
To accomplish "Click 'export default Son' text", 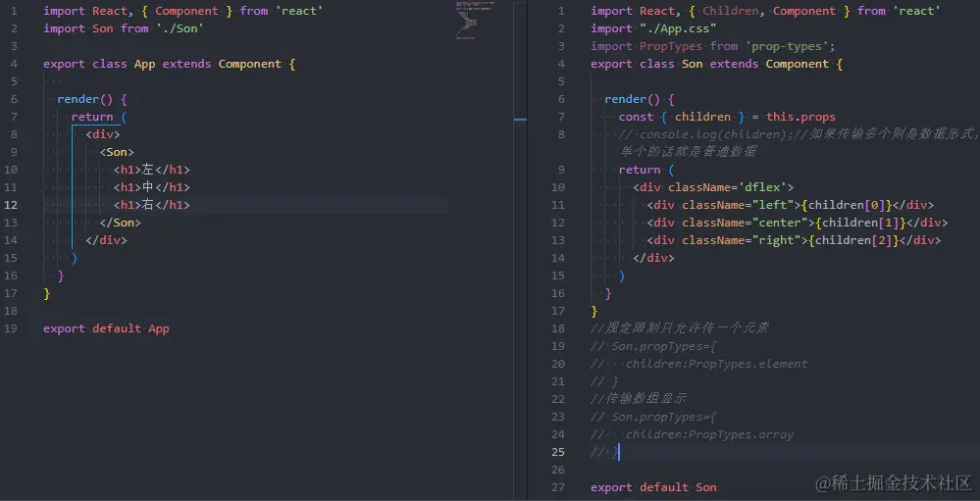I will pos(653,487).
